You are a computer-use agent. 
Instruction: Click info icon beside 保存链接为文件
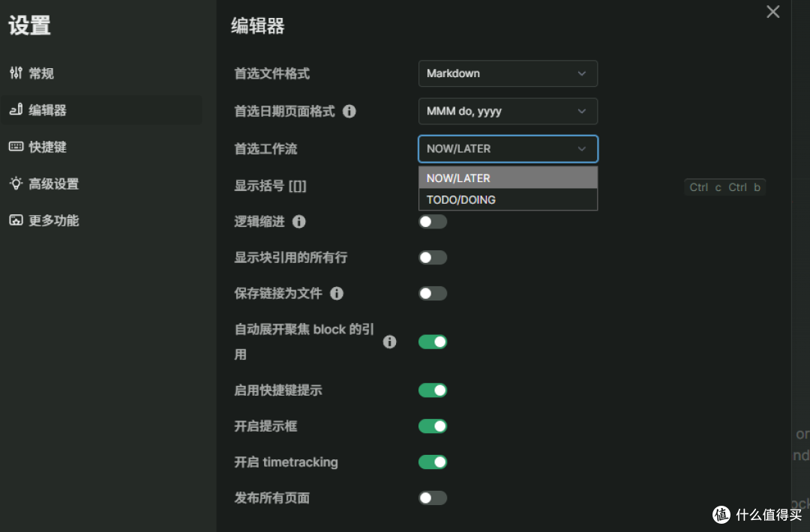tap(337, 293)
